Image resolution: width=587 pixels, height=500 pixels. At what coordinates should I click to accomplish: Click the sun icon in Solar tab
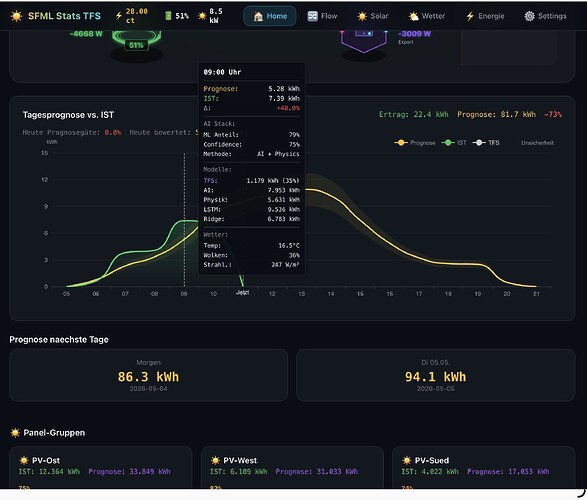[x=362, y=16]
